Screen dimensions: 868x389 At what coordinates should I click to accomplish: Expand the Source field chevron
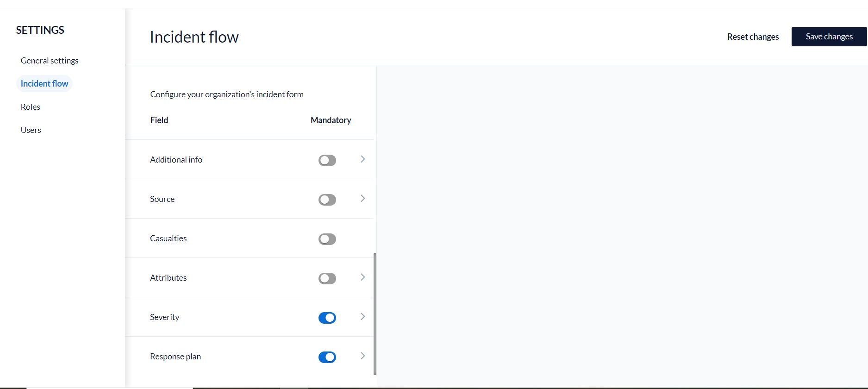pyautogui.click(x=362, y=199)
